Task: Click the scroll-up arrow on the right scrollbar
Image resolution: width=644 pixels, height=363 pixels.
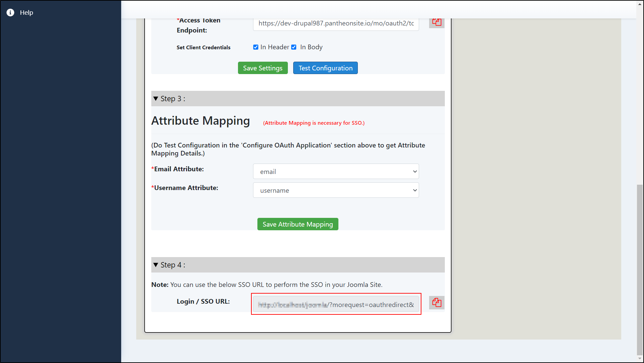Action: point(640,3)
